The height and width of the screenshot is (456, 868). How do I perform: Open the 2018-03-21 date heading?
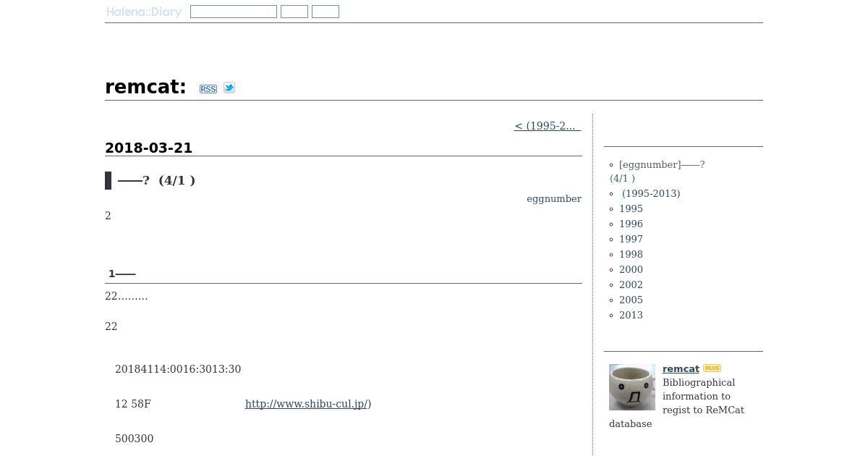(149, 148)
